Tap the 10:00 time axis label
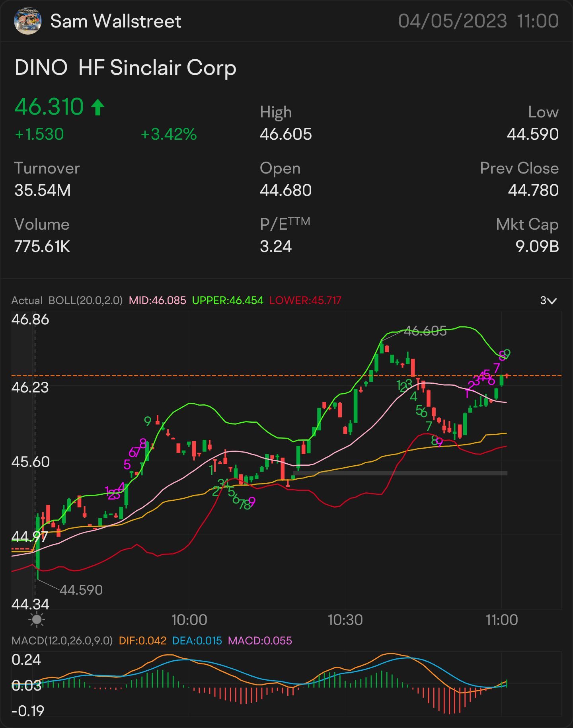Screen dimensions: 573x728 click(189, 620)
